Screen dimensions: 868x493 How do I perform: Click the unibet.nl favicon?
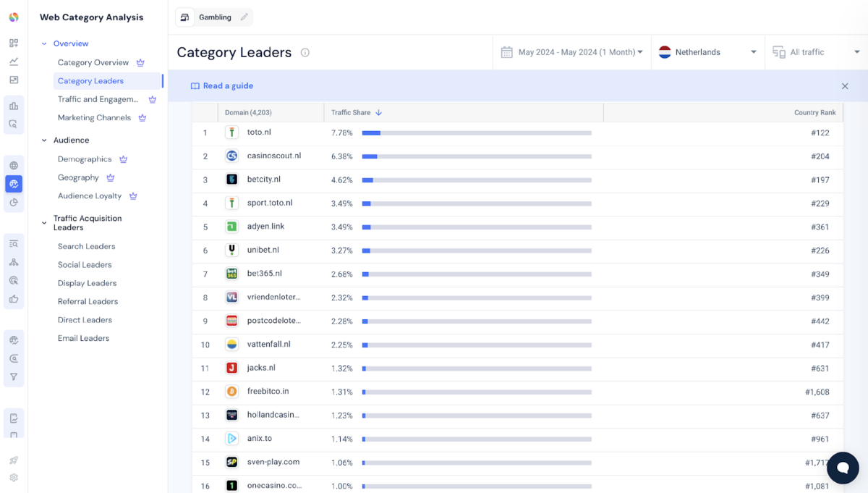click(x=231, y=250)
